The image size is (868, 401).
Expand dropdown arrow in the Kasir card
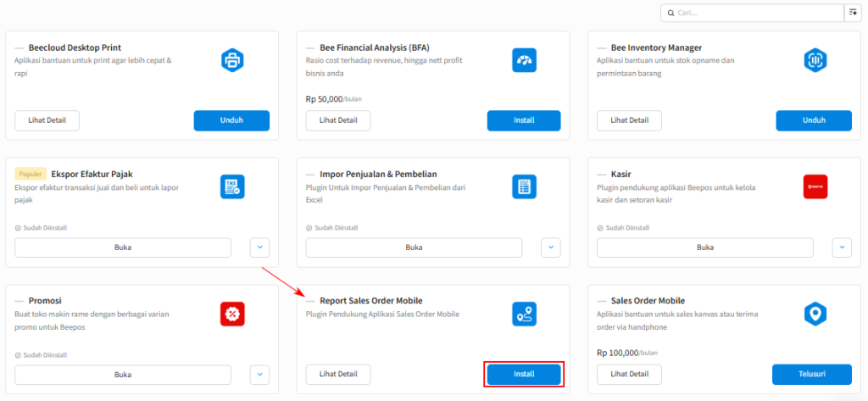point(842,248)
